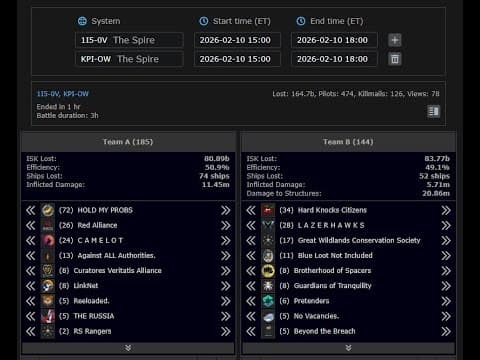Screen dimensions: 480x360
Task: Click the add system plus button
Action: click(395, 40)
